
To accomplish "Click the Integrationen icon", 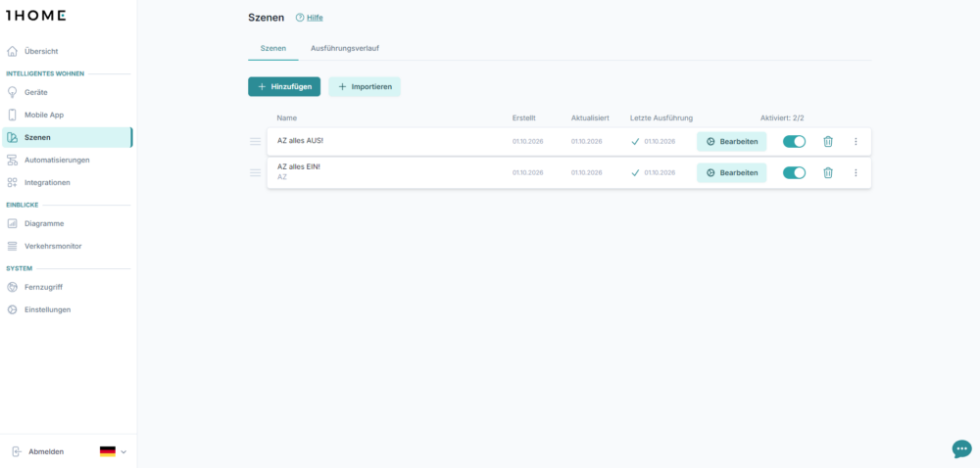I will pyautogui.click(x=12, y=182).
